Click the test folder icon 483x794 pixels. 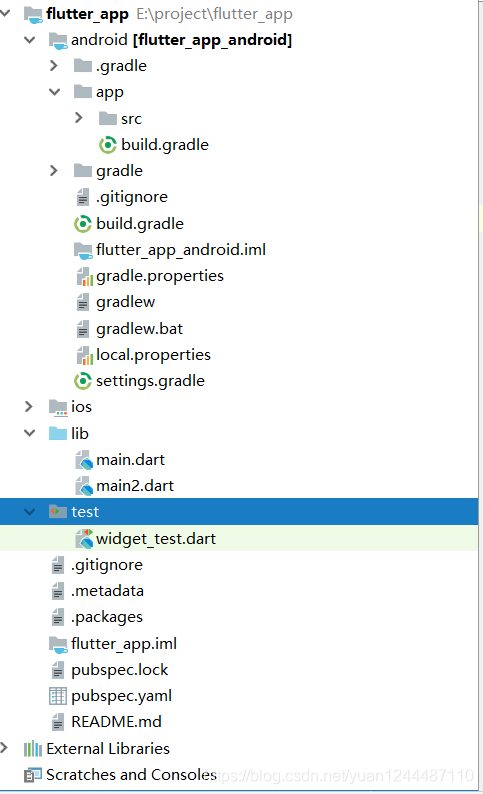click(58, 511)
